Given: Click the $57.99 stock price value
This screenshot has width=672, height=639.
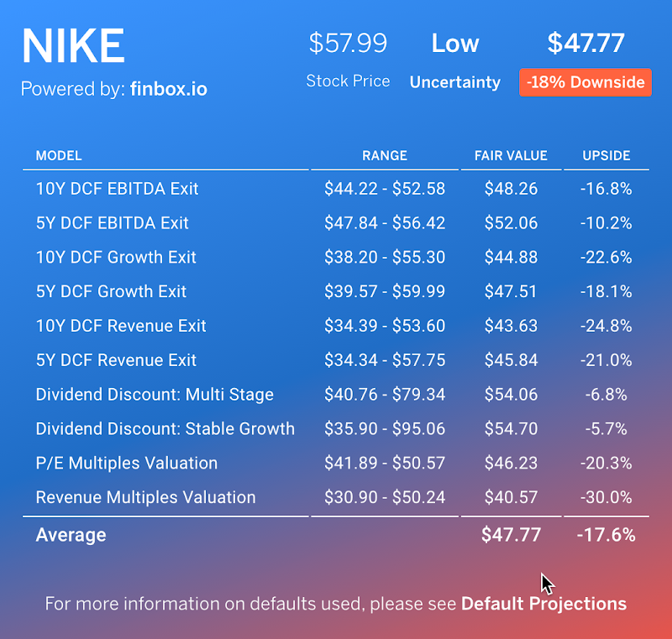Looking at the screenshot, I should point(348,43).
